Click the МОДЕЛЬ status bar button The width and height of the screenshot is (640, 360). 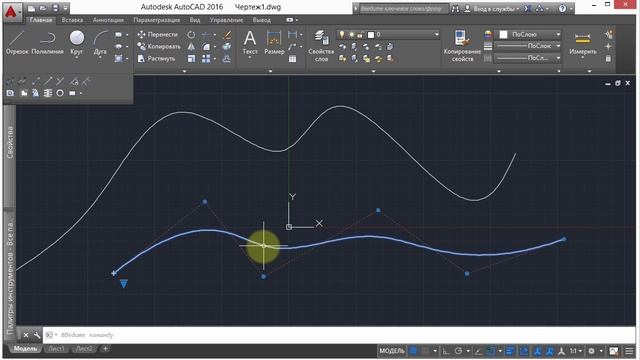tap(392, 351)
